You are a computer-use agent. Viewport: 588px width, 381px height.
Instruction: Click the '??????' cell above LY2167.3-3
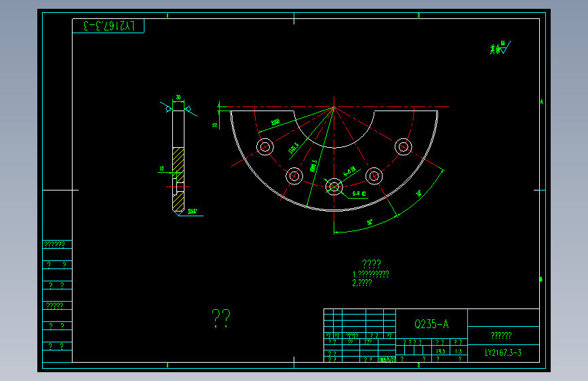503,336
